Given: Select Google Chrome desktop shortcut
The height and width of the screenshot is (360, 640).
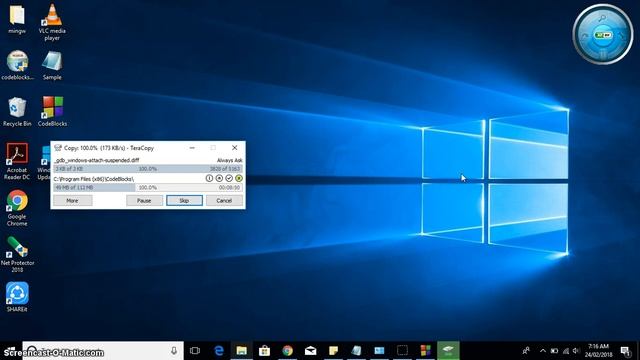Looking at the screenshot, I should pyautogui.click(x=17, y=208).
